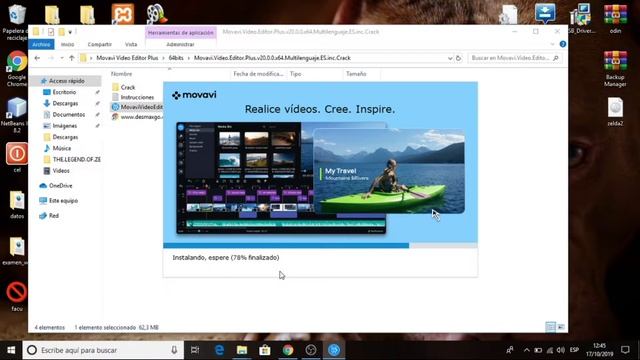Open Escritorio in navigation pane
The width and height of the screenshot is (640, 360).
coord(64,92)
